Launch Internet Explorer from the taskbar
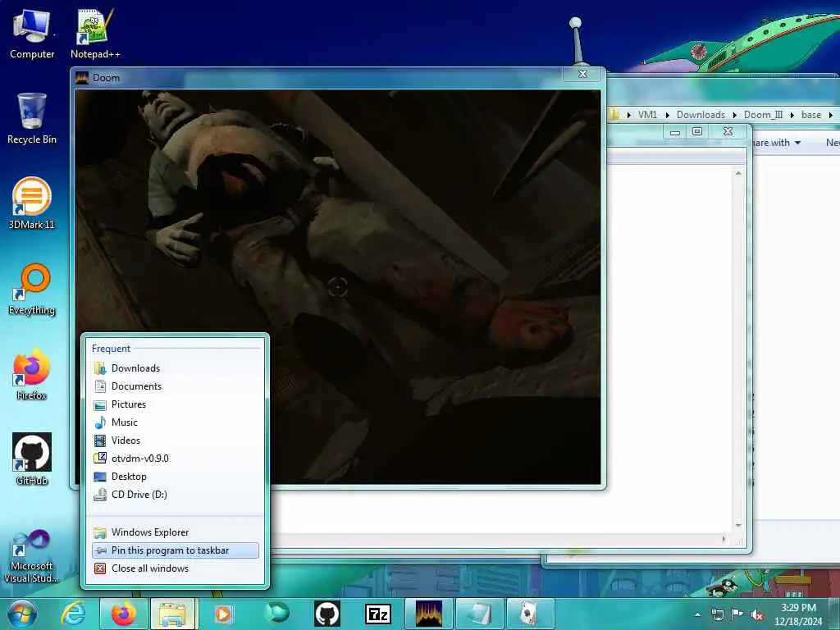The width and height of the screenshot is (840, 630). click(x=73, y=614)
